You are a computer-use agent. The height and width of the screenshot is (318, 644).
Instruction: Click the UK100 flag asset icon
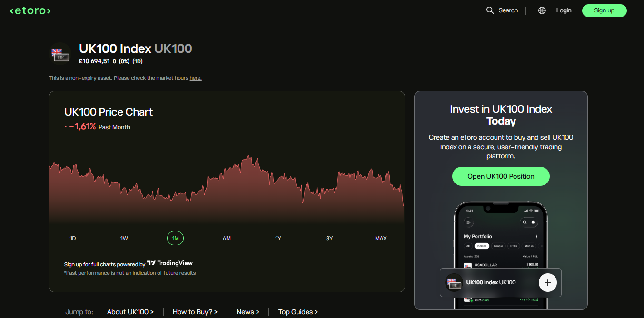click(60, 54)
